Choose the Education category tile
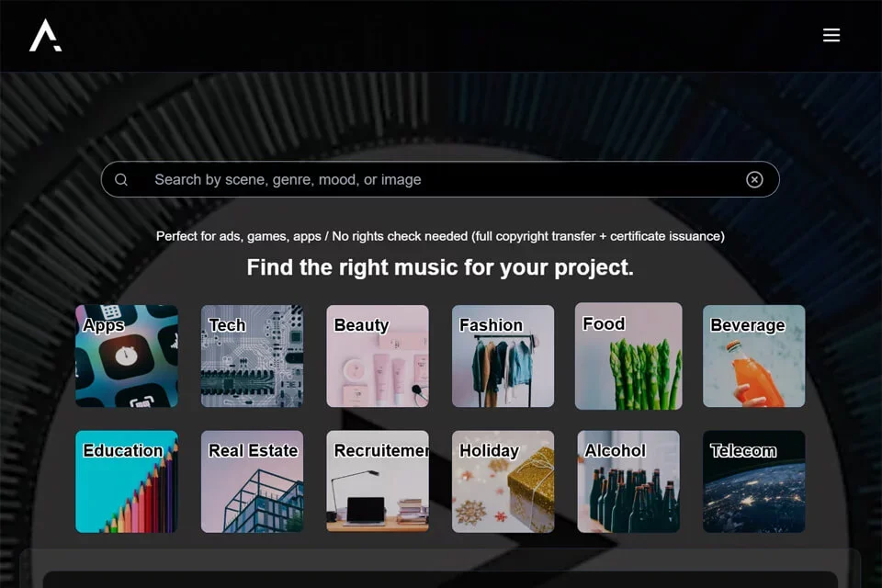This screenshot has height=588, width=882. [127, 481]
